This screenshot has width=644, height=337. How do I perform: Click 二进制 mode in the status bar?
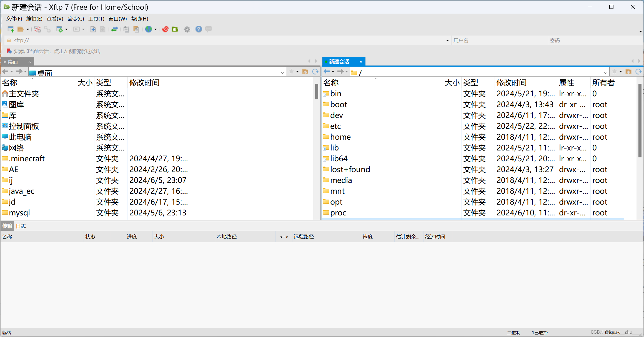pos(513,332)
